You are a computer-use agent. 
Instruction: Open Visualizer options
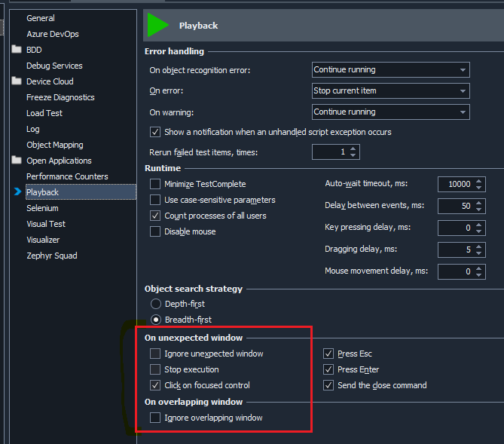[x=43, y=240]
